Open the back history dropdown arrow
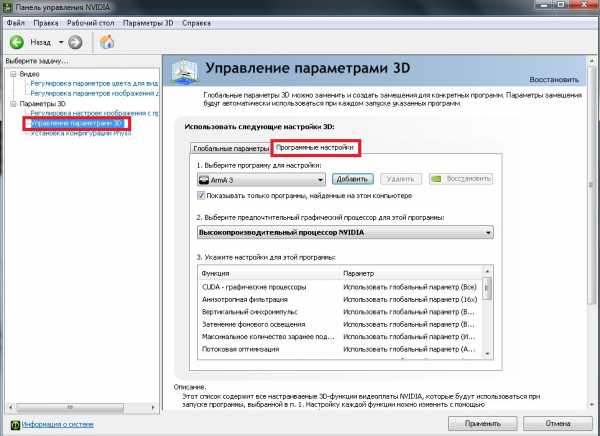 [61, 42]
